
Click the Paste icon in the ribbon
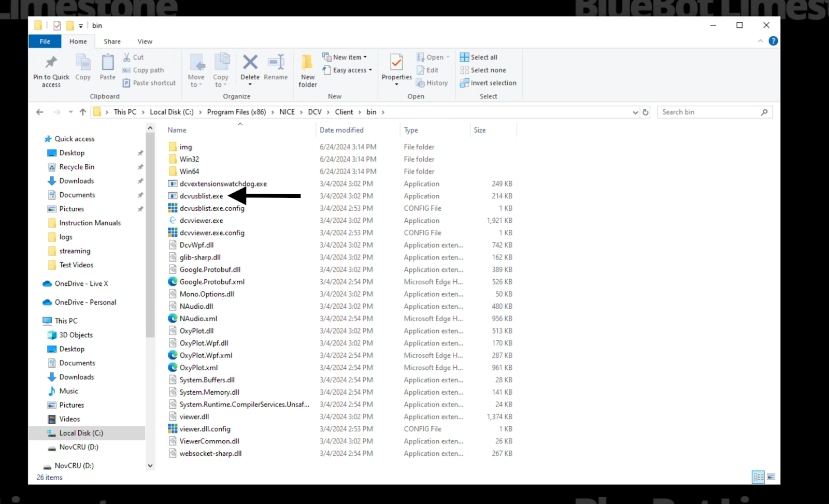[107, 63]
